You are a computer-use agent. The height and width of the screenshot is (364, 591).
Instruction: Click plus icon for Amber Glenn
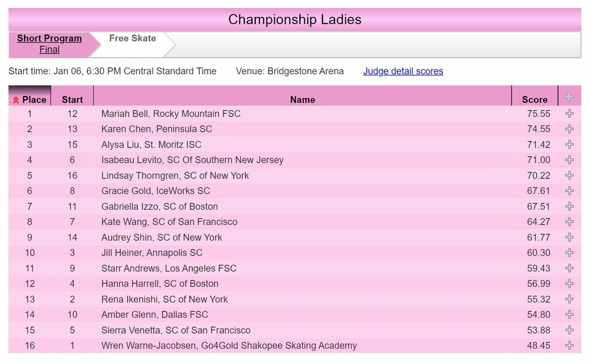(x=569, y=314)
